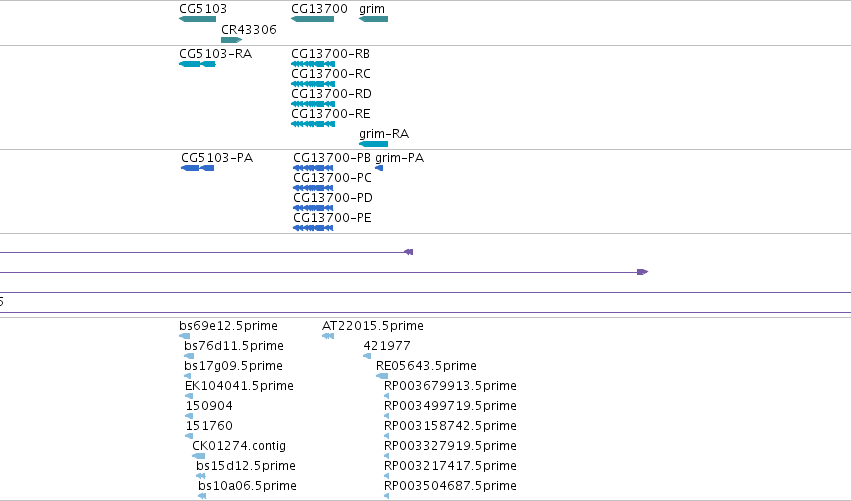Click the CG13700-RD transcript glyph
Viewport: 851px width, 501px height.
point(313,104)
